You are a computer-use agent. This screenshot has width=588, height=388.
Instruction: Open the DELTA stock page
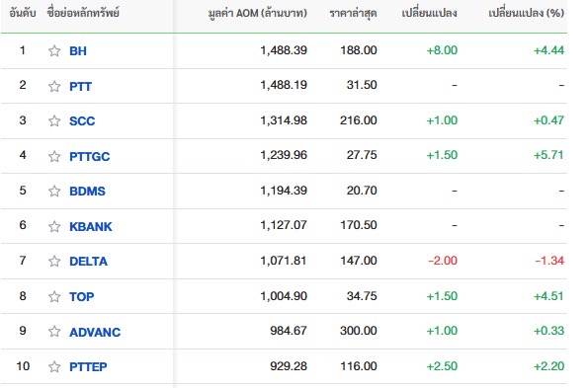point(89,262)
